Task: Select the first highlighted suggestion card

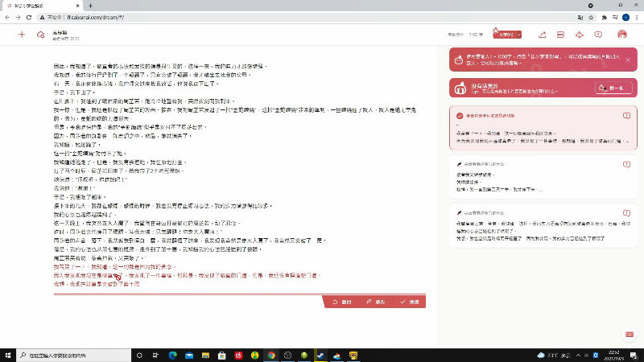Action: (543, 128)
